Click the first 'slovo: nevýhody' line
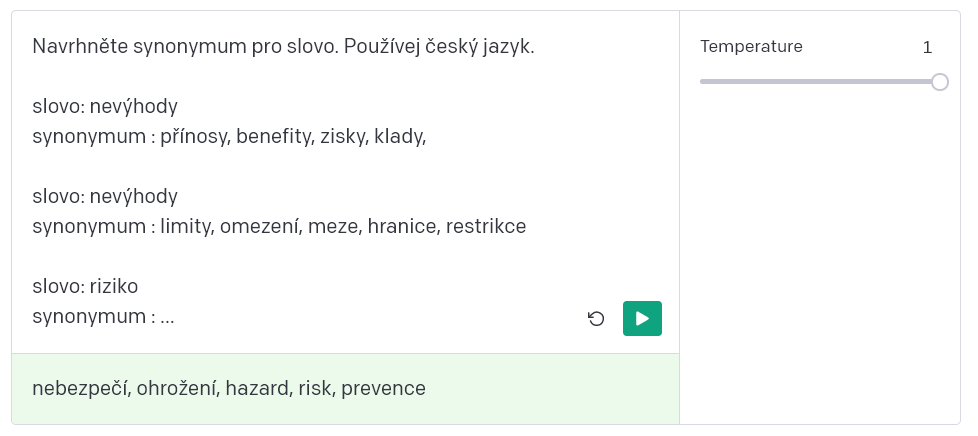 tap(105, 107)
